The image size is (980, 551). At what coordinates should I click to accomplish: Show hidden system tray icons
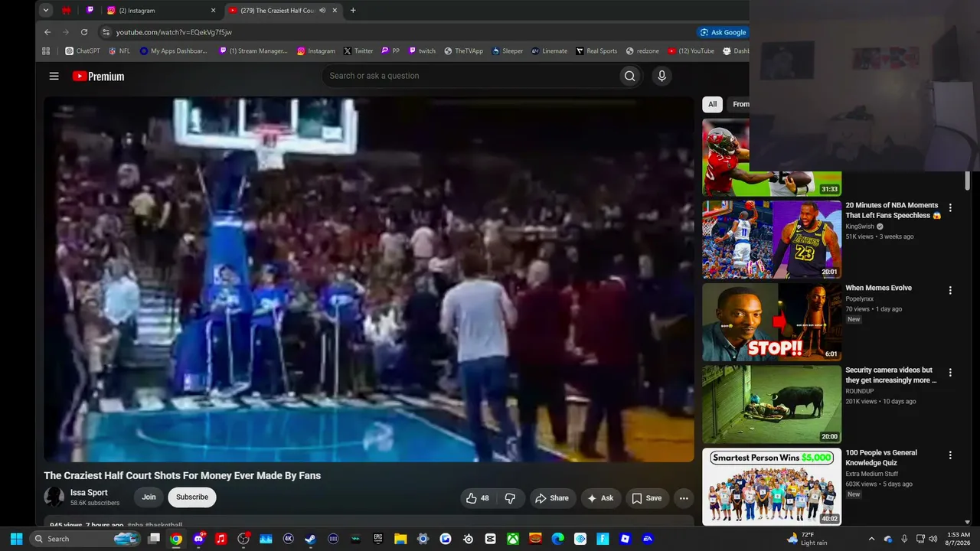click(x=871, y=539)
